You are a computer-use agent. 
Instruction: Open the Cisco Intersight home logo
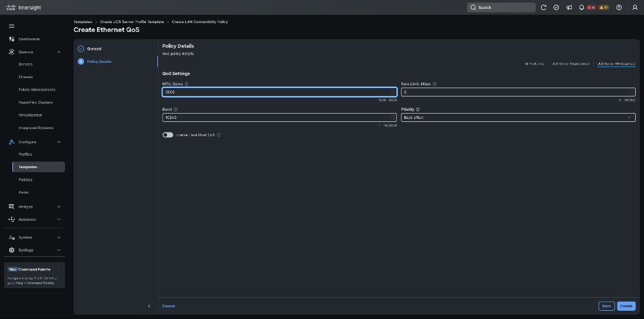click(x=24, y=8)
